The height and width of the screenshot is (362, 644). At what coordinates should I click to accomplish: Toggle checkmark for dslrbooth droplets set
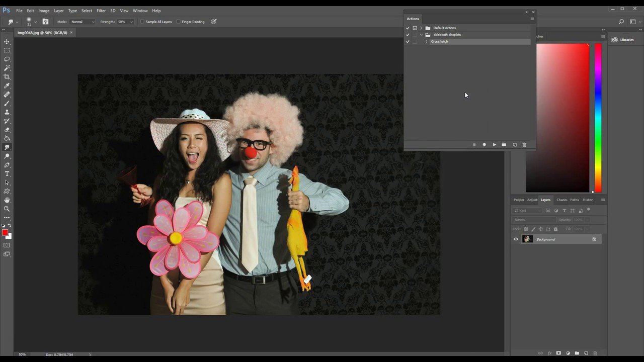[x=408, y=35]
